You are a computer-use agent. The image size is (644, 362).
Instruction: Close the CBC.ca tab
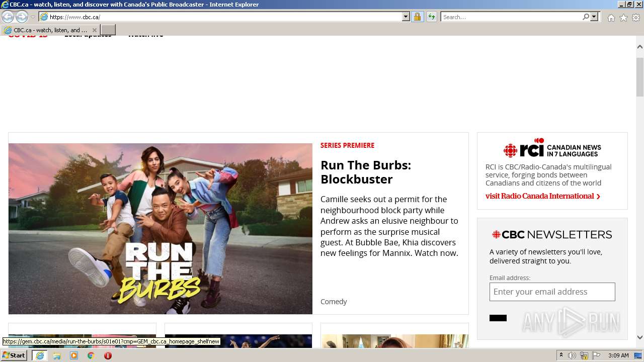[x=94, y=30]
